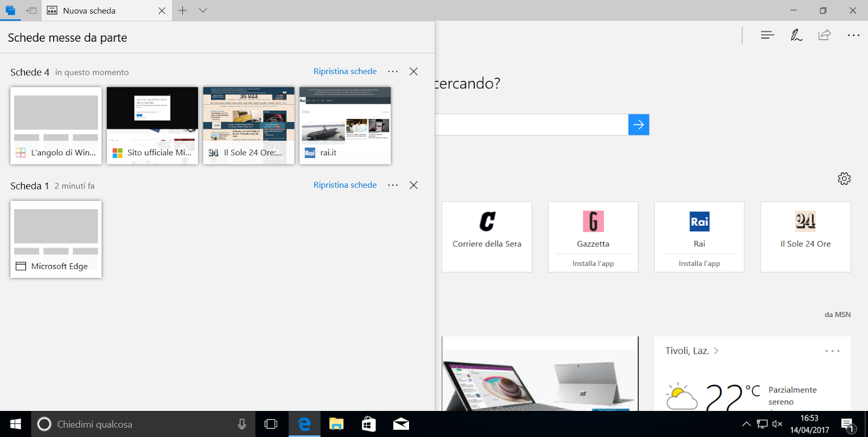Click the da MSN label
The width and height of the screenshot is (868, 437).
click(x=838, y=314)
